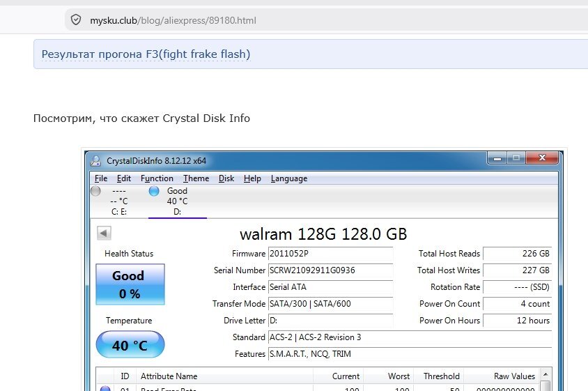Click the attribute list scroll-up arrow

point(546,374)
